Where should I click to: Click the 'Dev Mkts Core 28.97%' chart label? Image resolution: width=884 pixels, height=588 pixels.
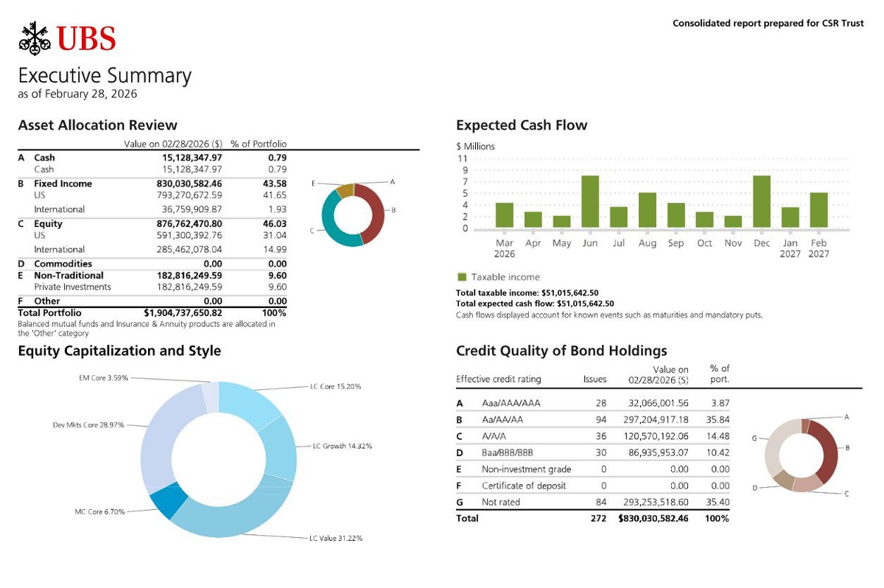pos(88,425)
